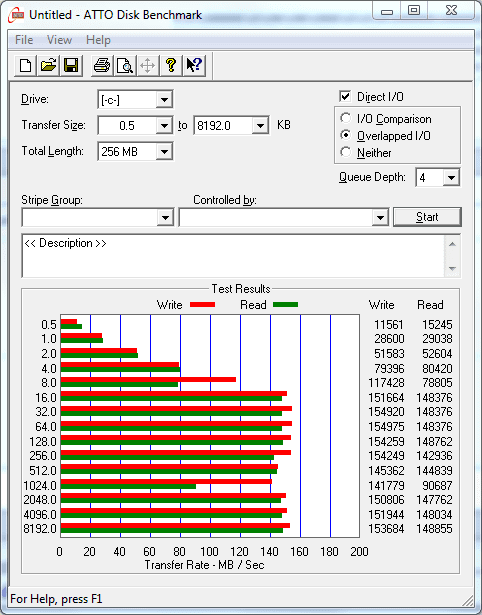The height and width of the screenshot is (615, 482).
Task: Close the ATTO Disk Benchmark window
Action: 451,11
